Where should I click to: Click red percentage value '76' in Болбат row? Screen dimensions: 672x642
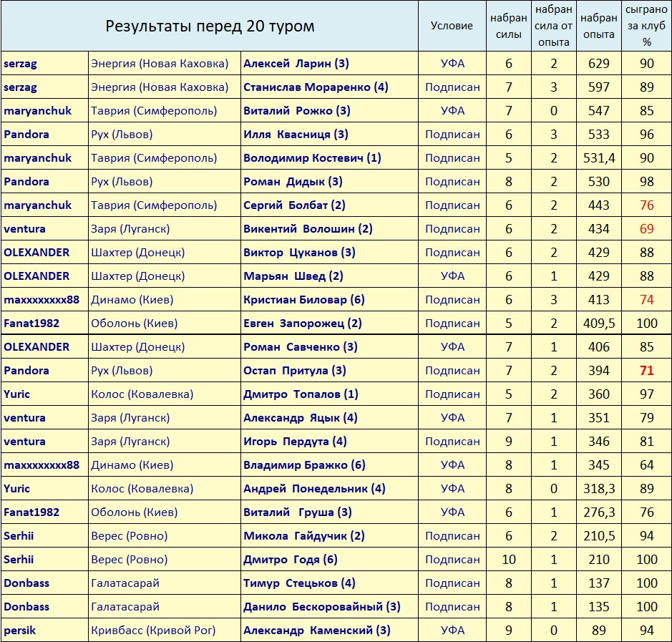coord(646,205)
